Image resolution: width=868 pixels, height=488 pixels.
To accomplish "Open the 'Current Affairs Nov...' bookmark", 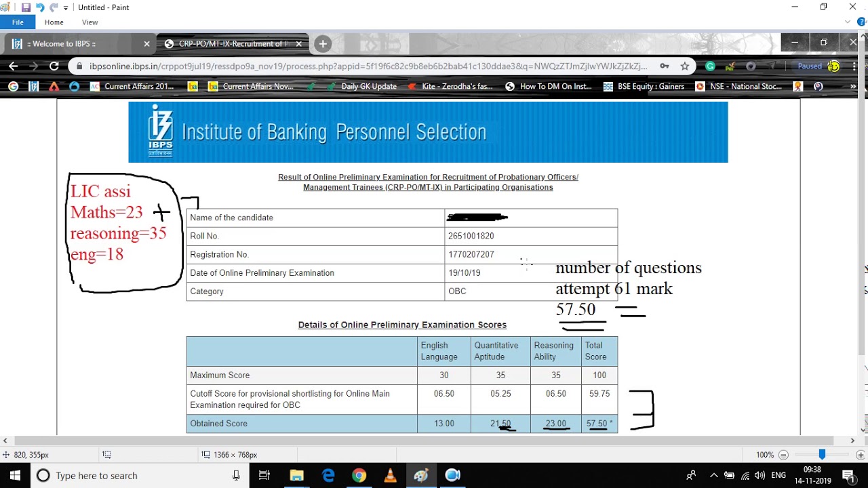I will point(251,86).
